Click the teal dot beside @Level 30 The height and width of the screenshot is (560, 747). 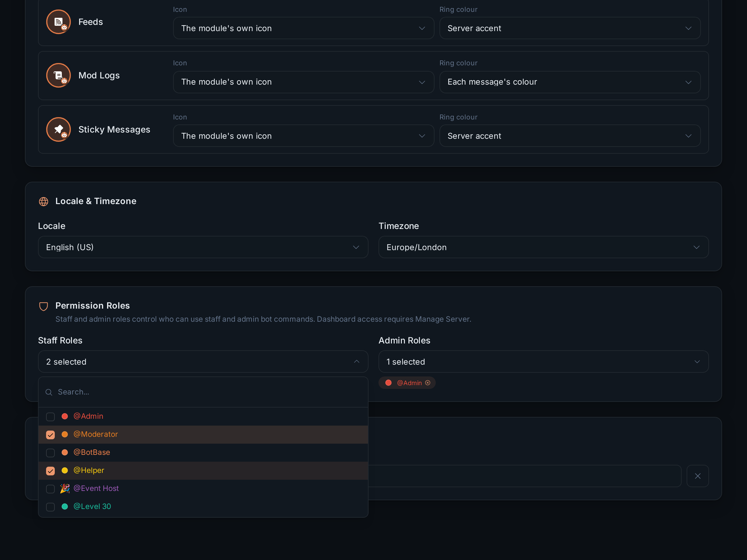[x=65, y=506]
